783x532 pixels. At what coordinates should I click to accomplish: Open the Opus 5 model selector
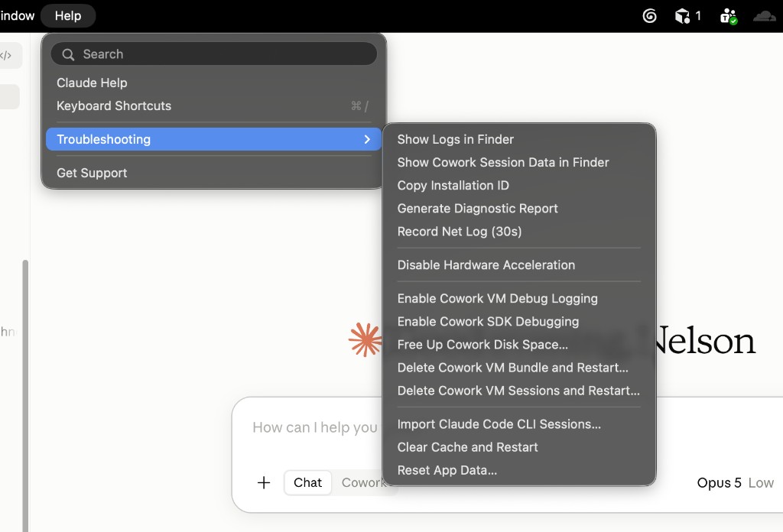(x=735, y=482)
